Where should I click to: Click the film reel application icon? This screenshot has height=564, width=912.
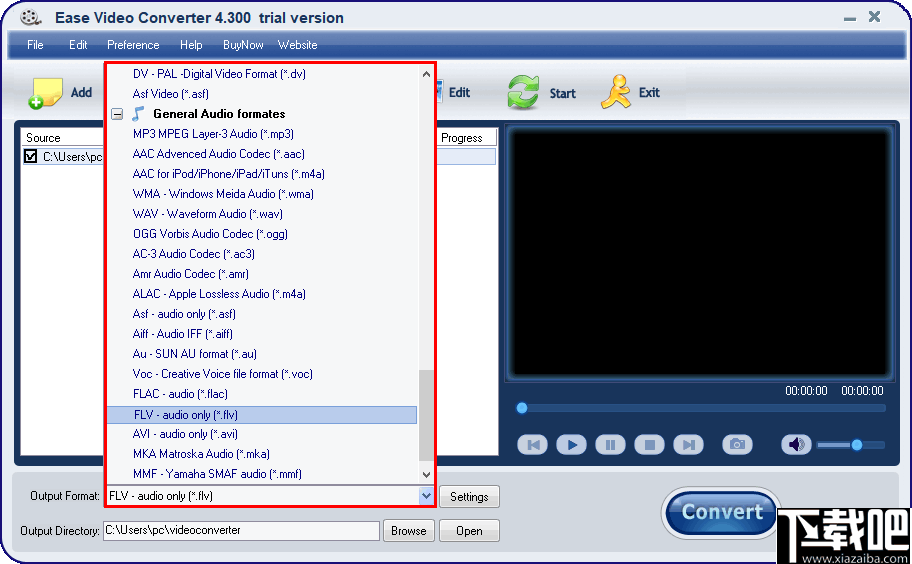tap(30, 17)
